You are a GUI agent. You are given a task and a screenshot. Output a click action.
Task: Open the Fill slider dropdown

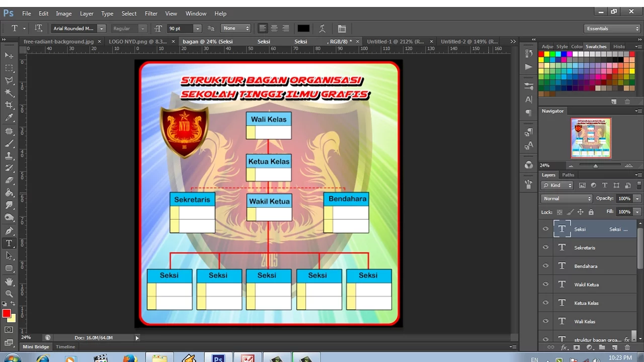637,212
